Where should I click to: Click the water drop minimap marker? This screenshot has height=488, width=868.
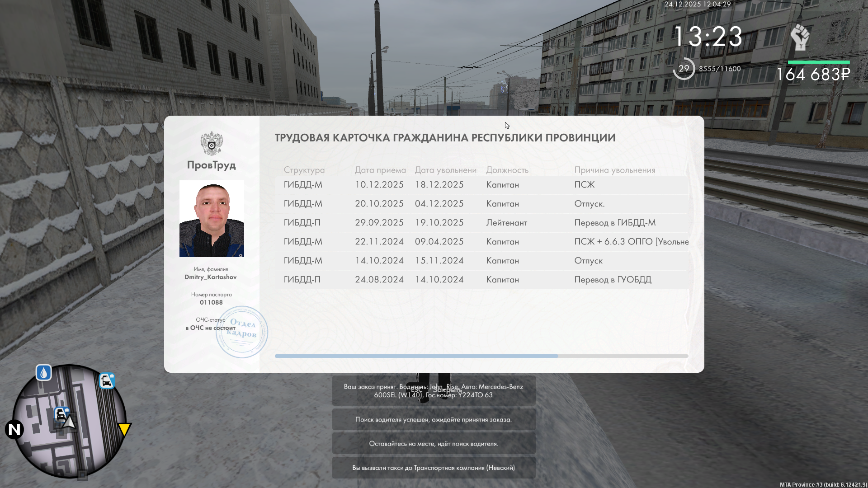click(43, 373)
